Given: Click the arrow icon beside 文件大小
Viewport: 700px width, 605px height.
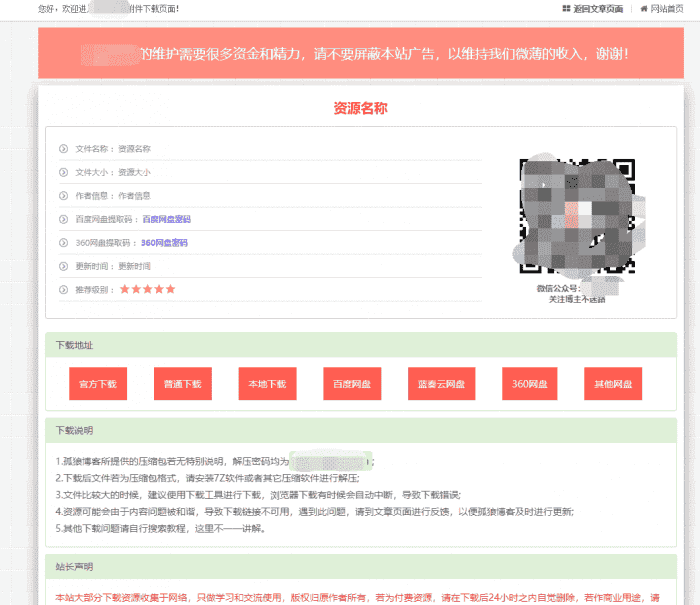Looking at the screenshot, I should click(x=64, y=172).
